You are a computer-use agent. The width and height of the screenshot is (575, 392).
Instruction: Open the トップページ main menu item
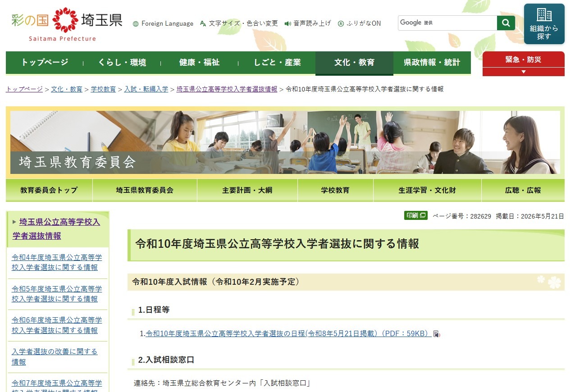tap(45, 63)
